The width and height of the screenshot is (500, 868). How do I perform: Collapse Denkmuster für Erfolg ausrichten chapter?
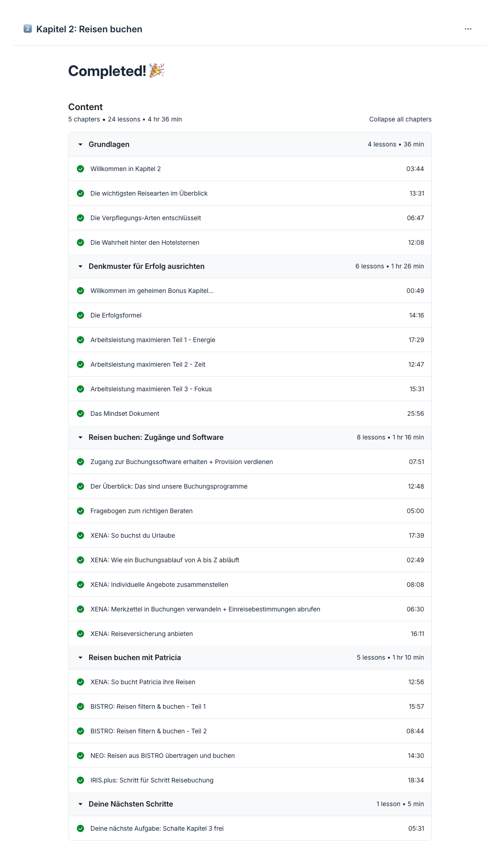click(80, 266)
